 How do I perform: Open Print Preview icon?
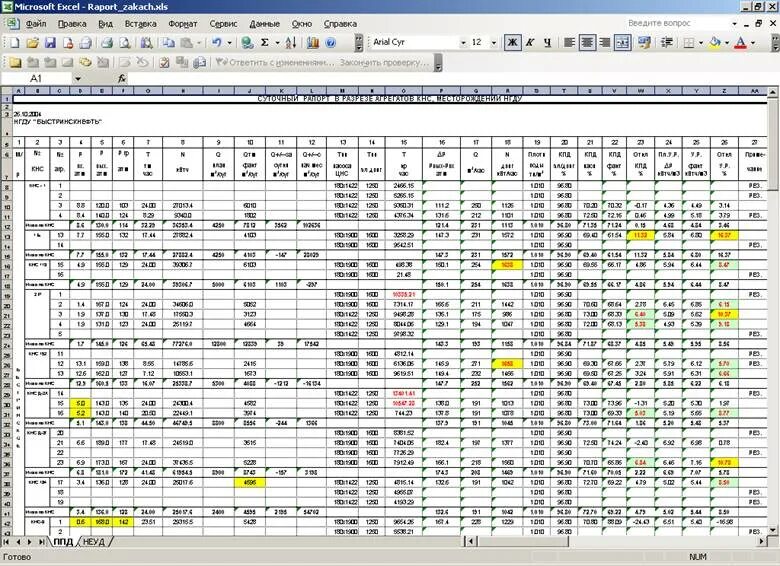pos(124,43)
